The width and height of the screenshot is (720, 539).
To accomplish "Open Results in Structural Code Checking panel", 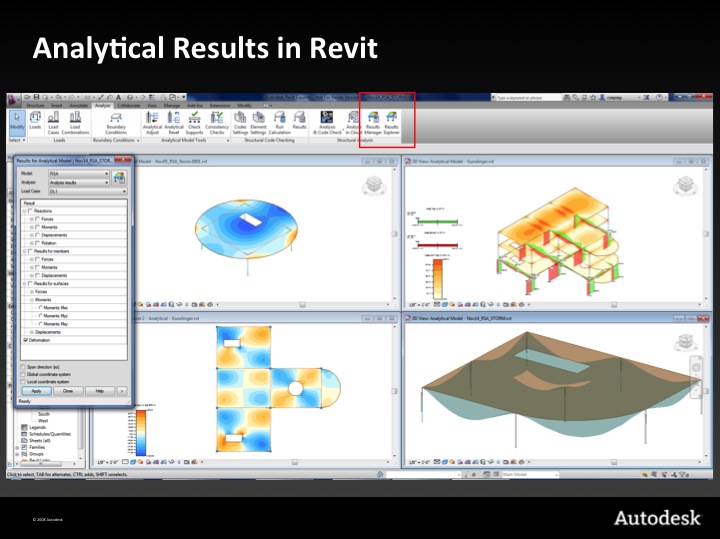I will pos(299,121).
